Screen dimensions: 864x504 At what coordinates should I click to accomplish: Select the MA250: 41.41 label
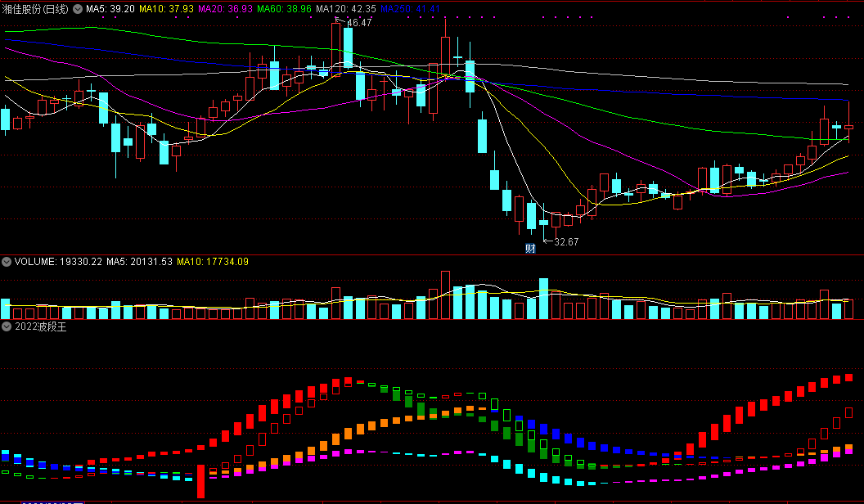(x=410, y=9)
